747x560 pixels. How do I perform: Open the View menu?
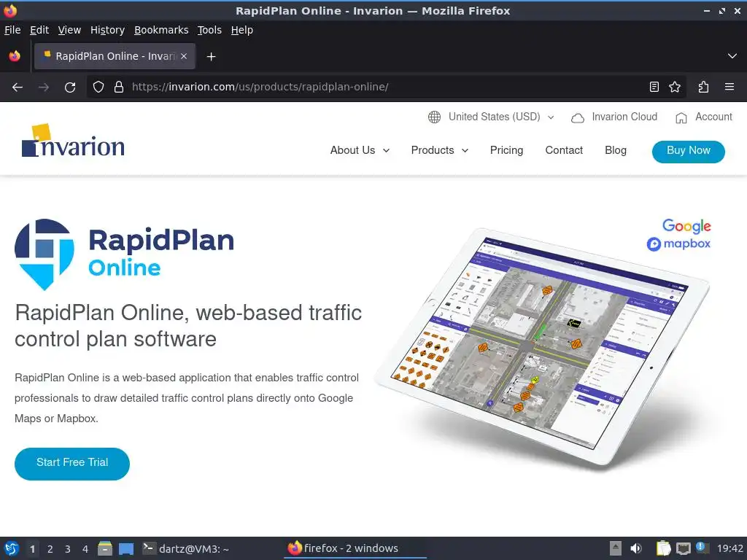point(69,30)
